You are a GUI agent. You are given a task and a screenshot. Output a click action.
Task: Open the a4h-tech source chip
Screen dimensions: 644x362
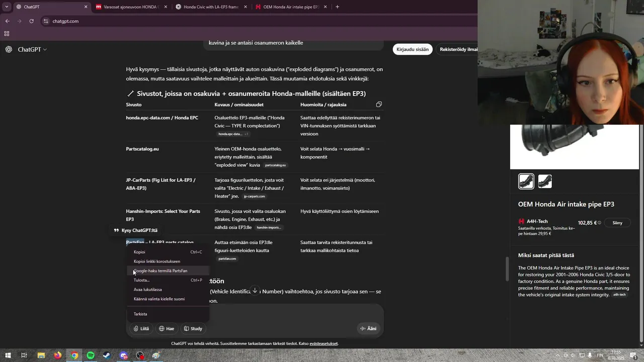619,295
